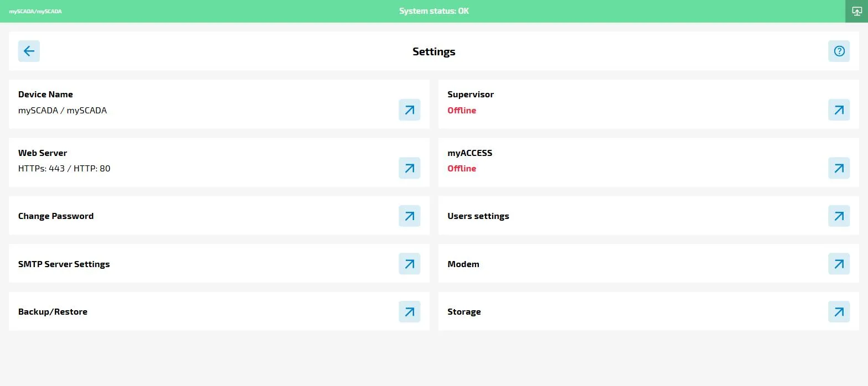
Task: Select the Modem label
Action: tap(463, 264)
